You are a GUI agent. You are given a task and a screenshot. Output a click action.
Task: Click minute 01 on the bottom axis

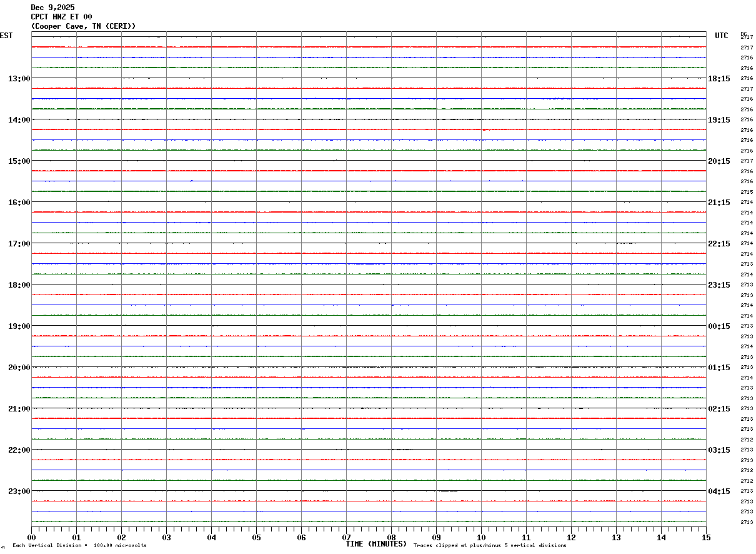(77, 537)
